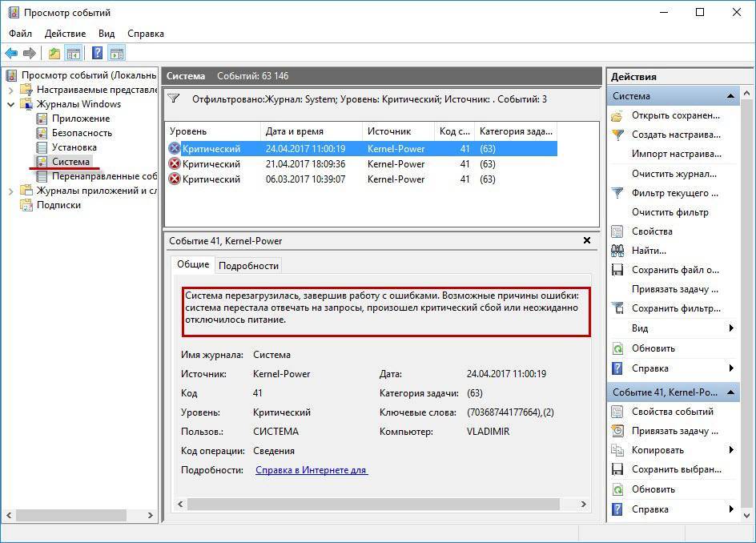Select the Безопасность log in tree
This screenshot has width=756, height=543.
82,133
